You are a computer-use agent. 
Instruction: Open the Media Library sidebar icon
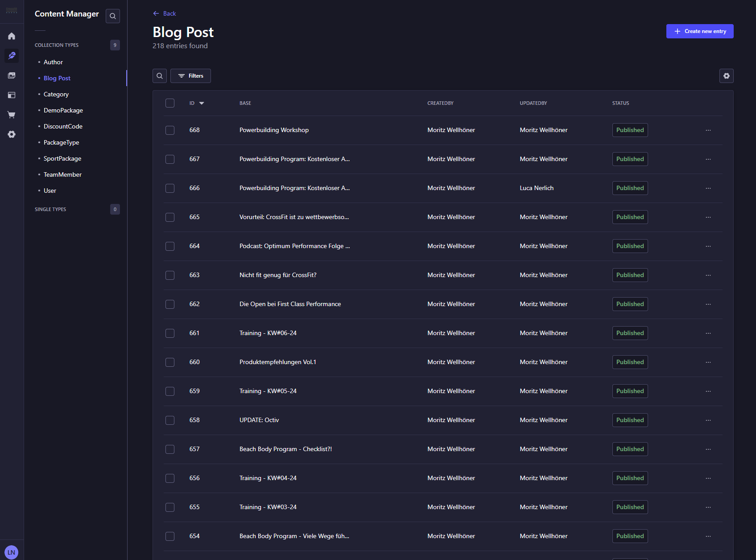point(12,75)
